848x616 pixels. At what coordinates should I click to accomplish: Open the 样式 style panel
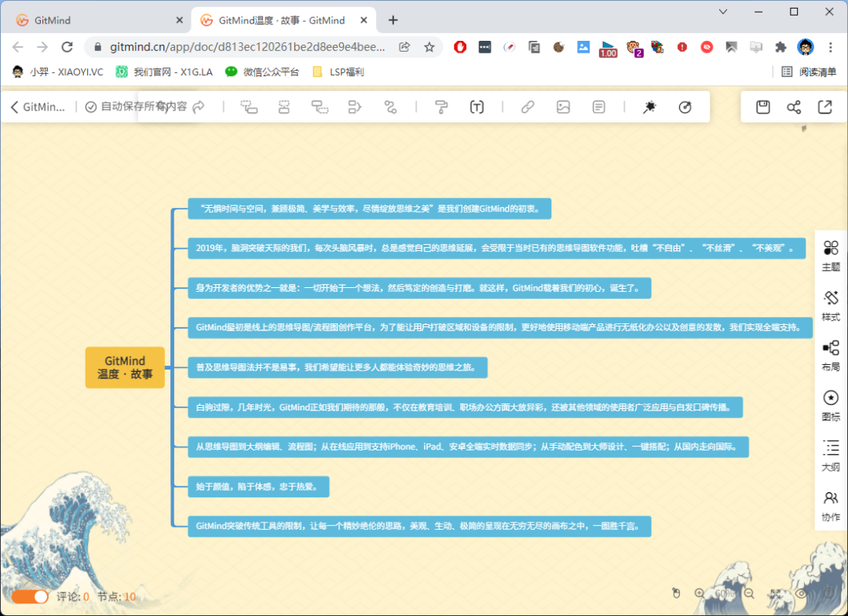(x=831, y=306)
